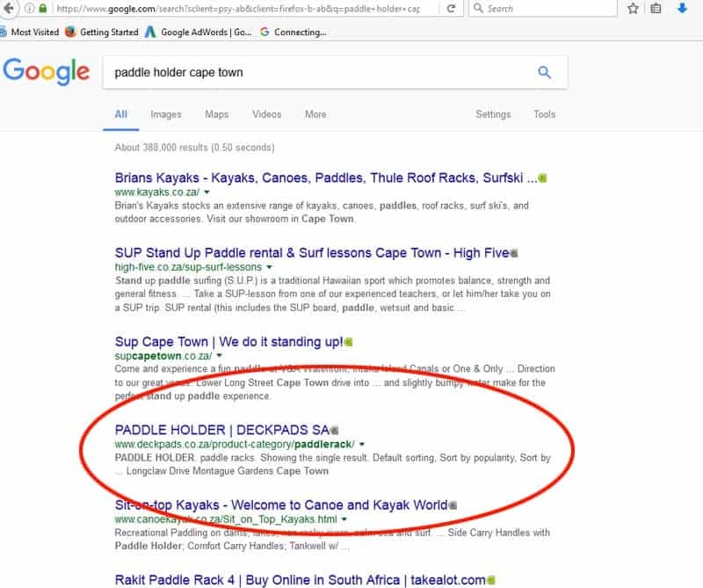Bookmark this page with the star icon
Screen dimensions: 703x588
pyautogui.click(x=633, y=8)
